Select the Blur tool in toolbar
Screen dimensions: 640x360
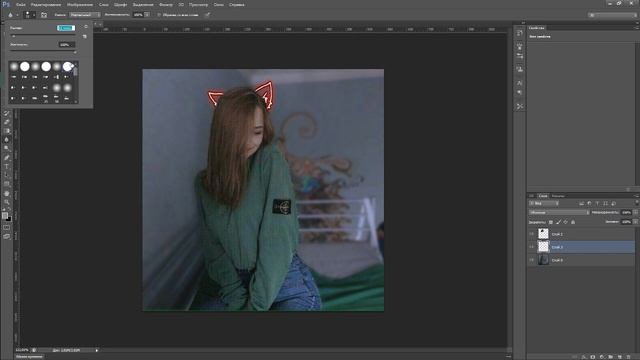[x=7, y=140]
